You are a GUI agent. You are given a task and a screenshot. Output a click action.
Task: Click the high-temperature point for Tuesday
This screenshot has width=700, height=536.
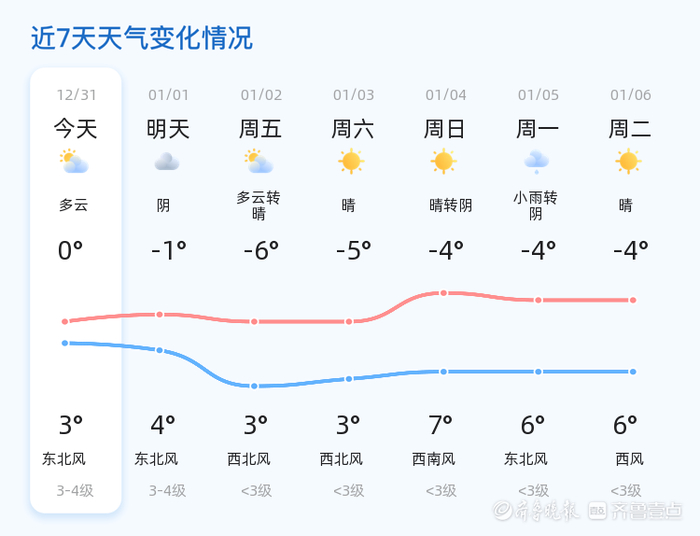tap(633, 300)
